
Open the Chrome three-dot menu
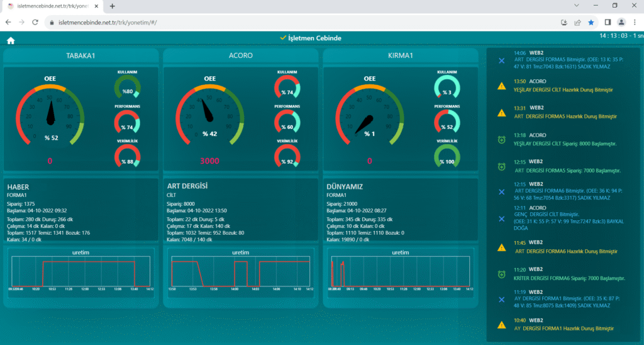[635, 22]
